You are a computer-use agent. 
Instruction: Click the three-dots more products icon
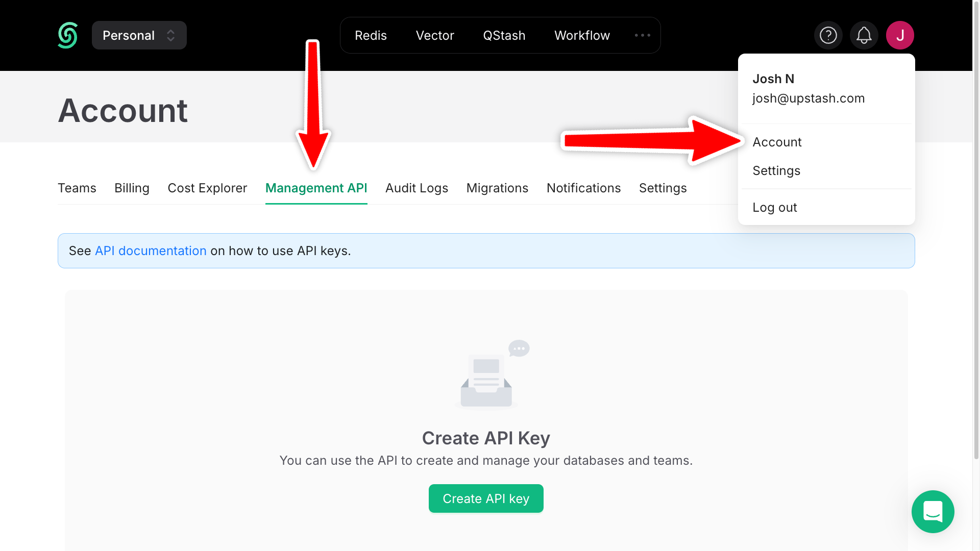click(x=642, y=35)
